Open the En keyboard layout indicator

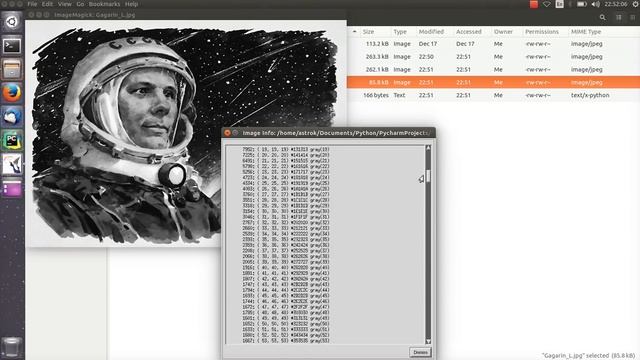pos(560,4)
